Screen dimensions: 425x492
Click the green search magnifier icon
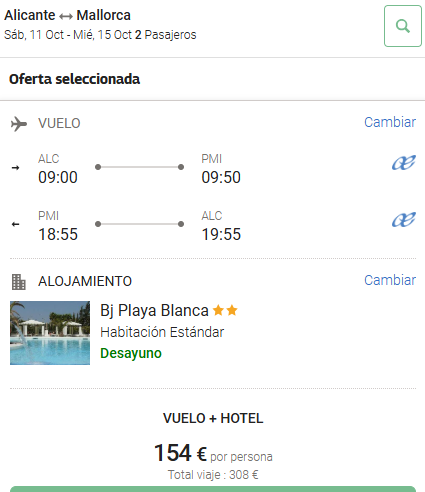[403, 26]
